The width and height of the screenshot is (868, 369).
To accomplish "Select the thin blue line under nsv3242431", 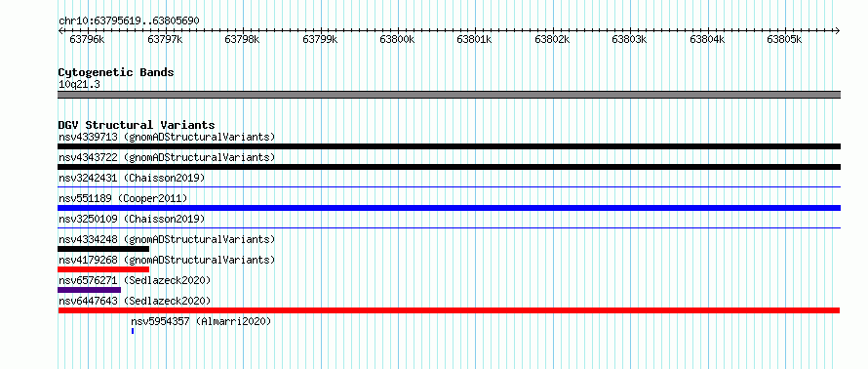I will [x=449, y=187].
